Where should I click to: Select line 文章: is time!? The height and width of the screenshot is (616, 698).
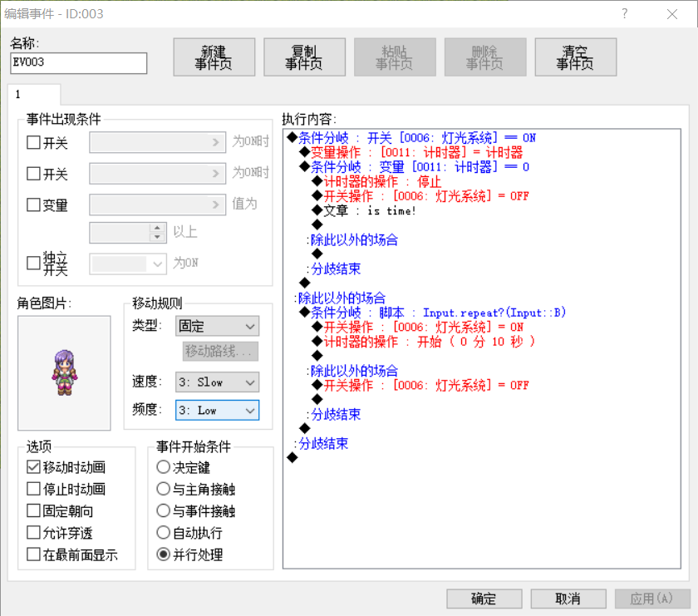click(x=364, y=210)
